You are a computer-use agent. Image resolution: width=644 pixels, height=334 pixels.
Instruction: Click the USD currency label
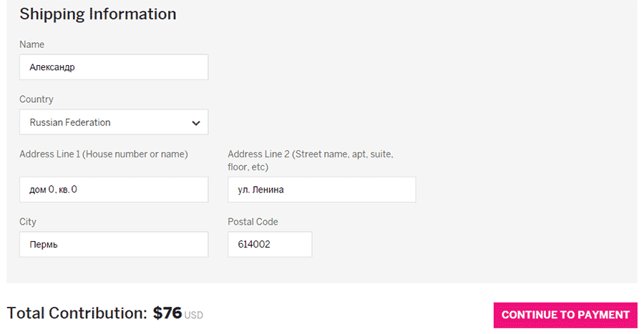pos(194,315)
